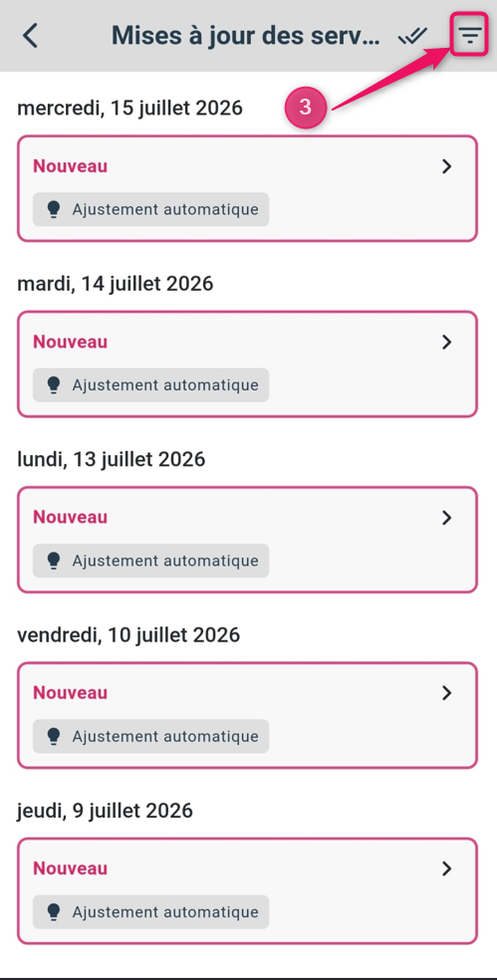Click lightbulb icon on 15 juillet card
497x980 pixels.
click(x=54, y=209)
